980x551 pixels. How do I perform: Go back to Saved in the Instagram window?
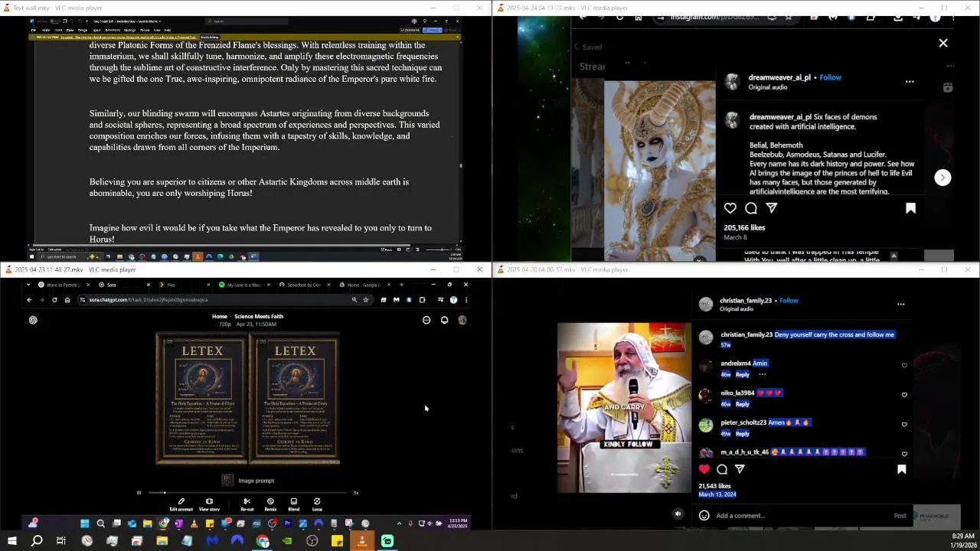[588, 47]
